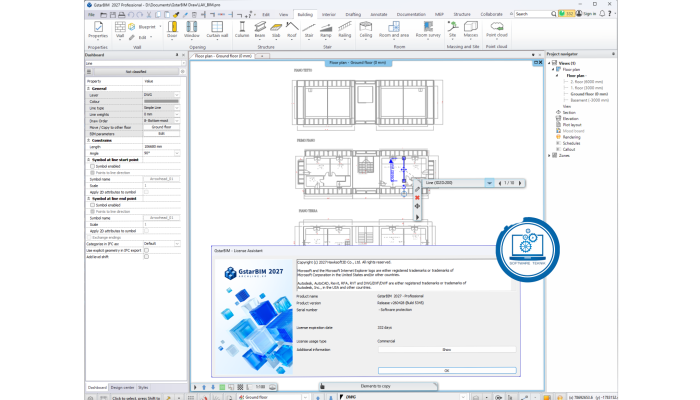Select the Masses tool

[x=471, y=30]
